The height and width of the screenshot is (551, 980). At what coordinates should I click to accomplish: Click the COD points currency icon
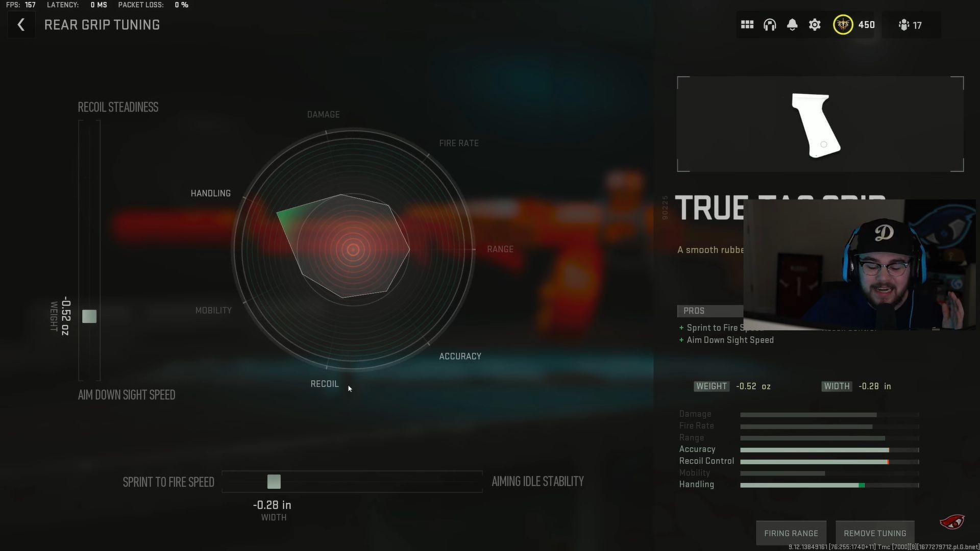[843, 25]
